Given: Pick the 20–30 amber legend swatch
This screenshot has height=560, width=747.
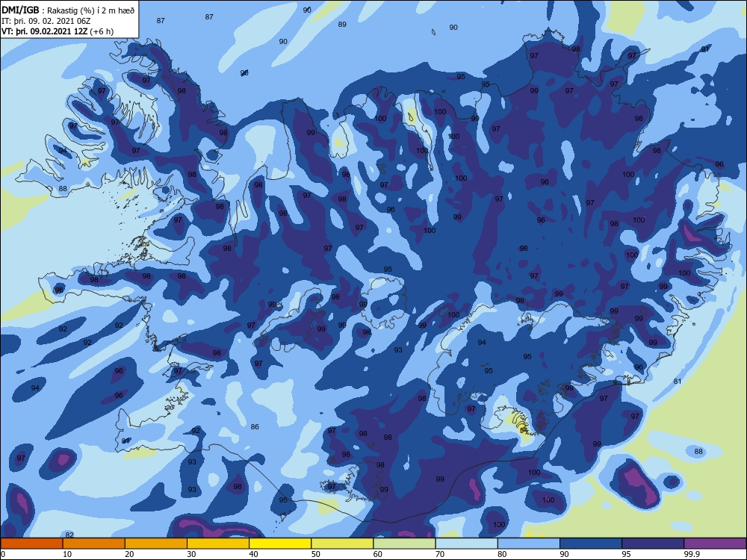Looking at the screenshot, I should [x=156, y=544].
